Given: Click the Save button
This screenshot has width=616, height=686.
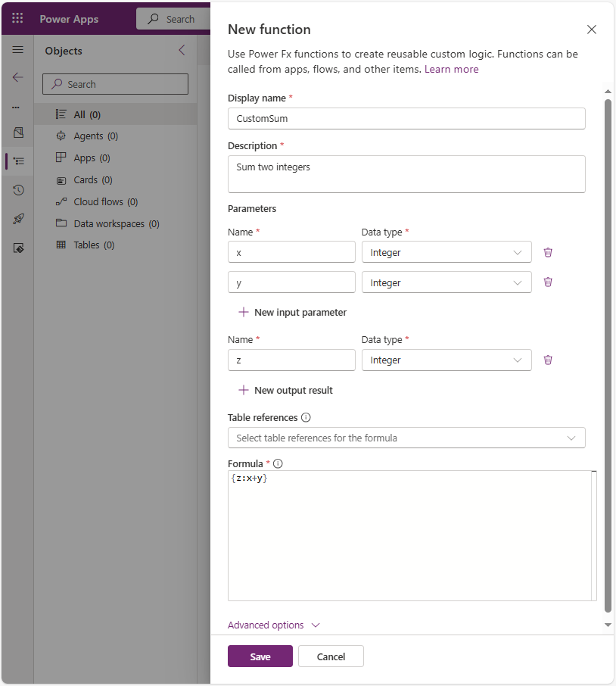Looking at the screenshot, I should tap(260, 656).
